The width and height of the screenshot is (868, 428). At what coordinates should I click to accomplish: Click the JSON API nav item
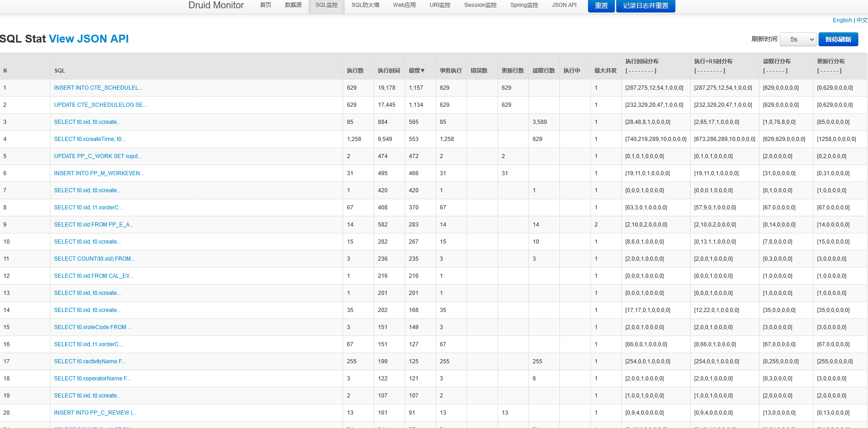564,5
